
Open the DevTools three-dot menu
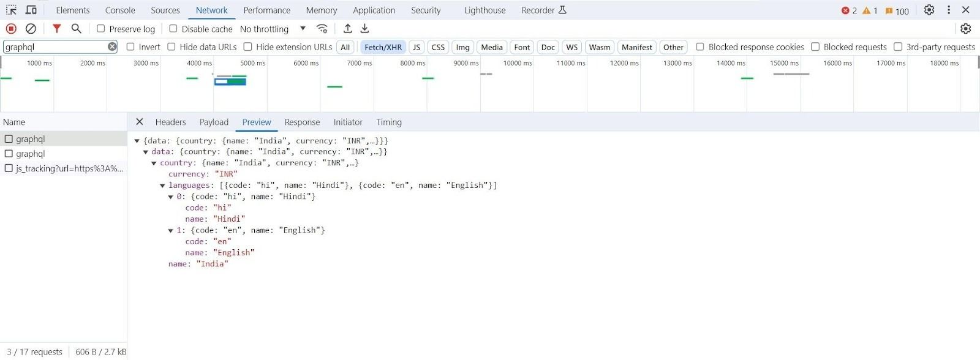949,10
